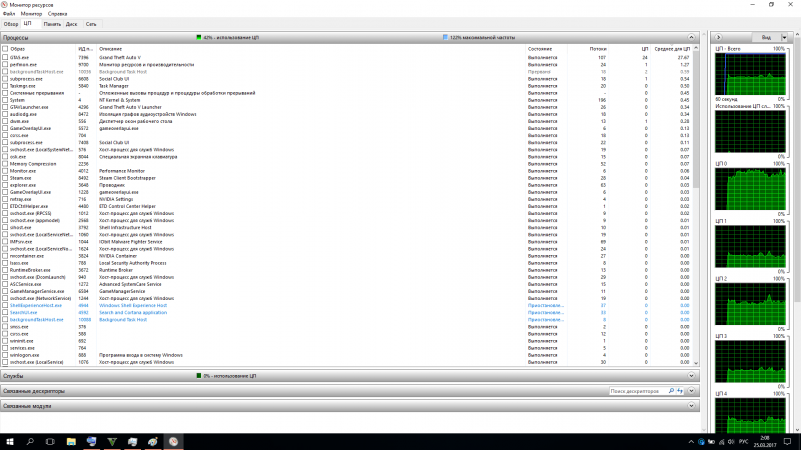Click the ЦП - Всего usage graph
The width and height of the screenshot is (801, 450).
(x=750, y=74)
